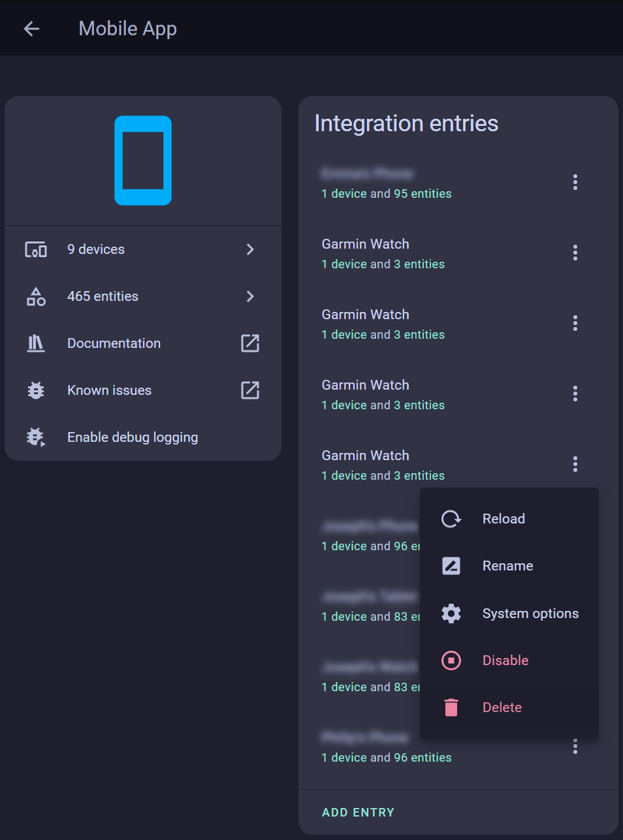The width and height of the screenshot is (623, 840).
Task: Click the devices icon next to 9 devices
Action: 36,249
